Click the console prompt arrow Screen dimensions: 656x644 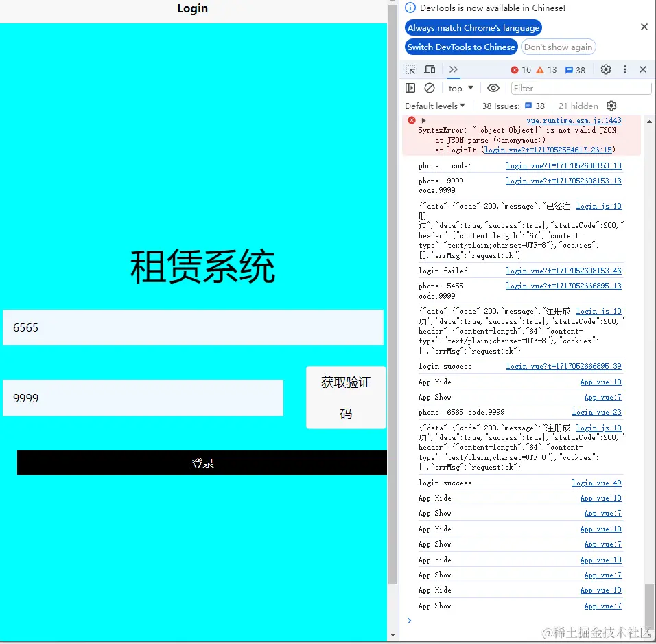coord(410,621)
